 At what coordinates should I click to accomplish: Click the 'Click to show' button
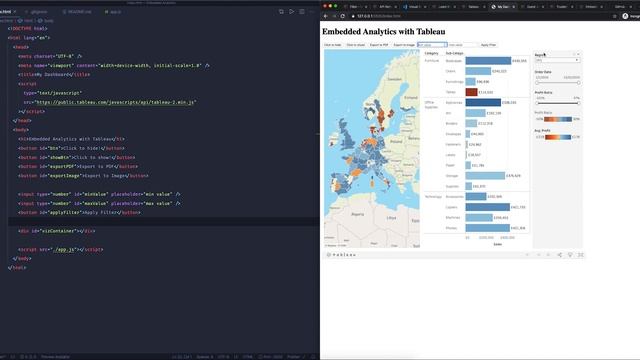tap(356, 45)
